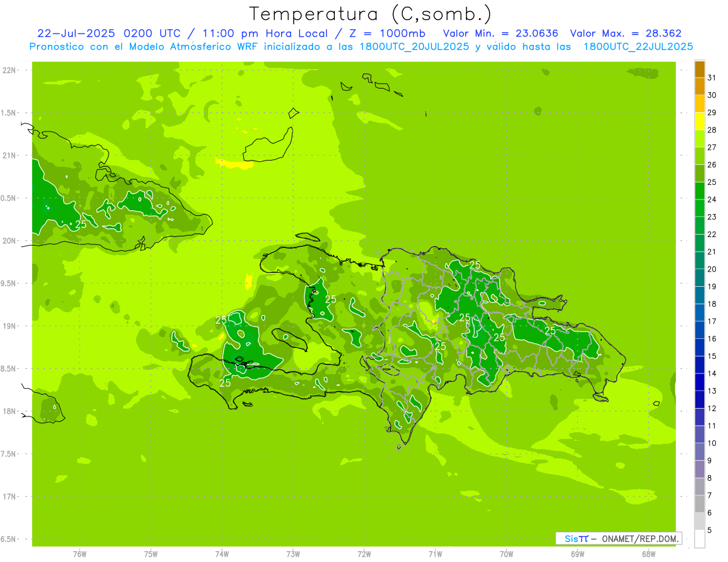The width and height of the screenshot is (728, 562).
Task: Click the yellow swatch between 28 and 29
Action: pyautogui.click(x=699, y=121)
